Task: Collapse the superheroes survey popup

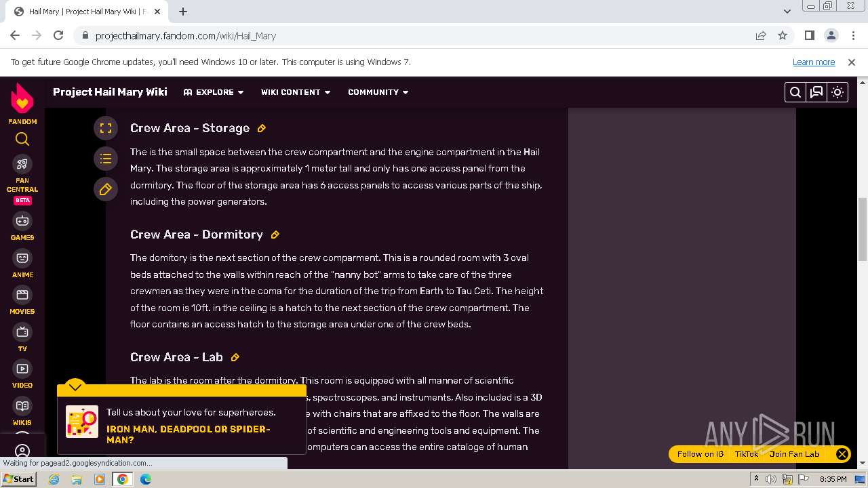Action: (75, 387)
